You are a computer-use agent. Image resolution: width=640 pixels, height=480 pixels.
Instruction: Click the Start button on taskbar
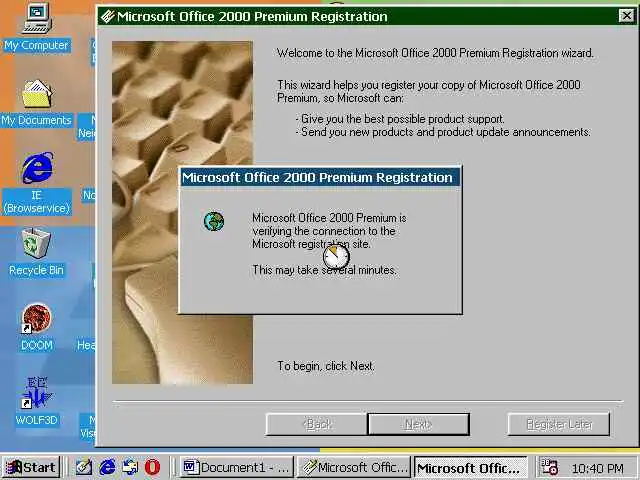(x=31, y=467)
